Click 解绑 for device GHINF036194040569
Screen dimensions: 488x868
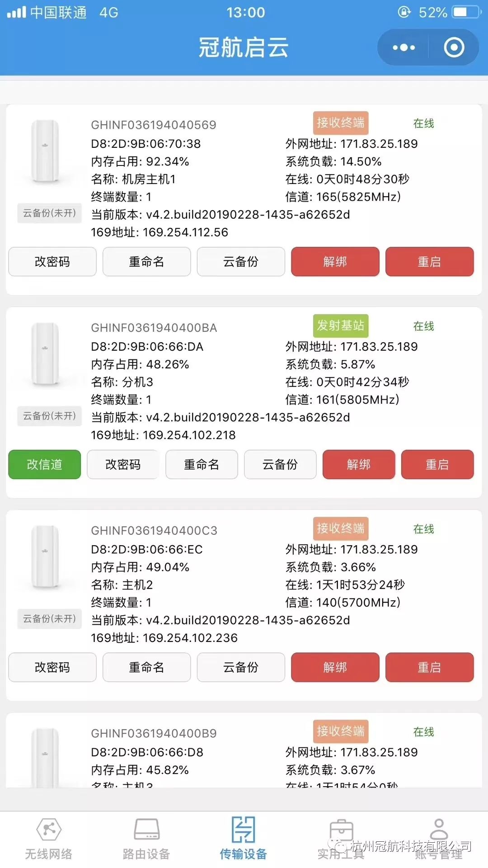click(x=335, y=261)
